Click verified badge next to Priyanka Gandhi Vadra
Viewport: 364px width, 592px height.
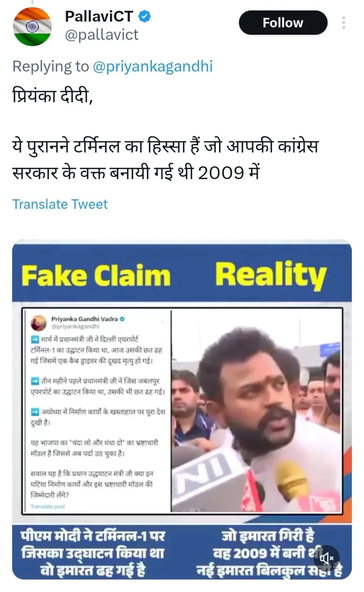122,319
